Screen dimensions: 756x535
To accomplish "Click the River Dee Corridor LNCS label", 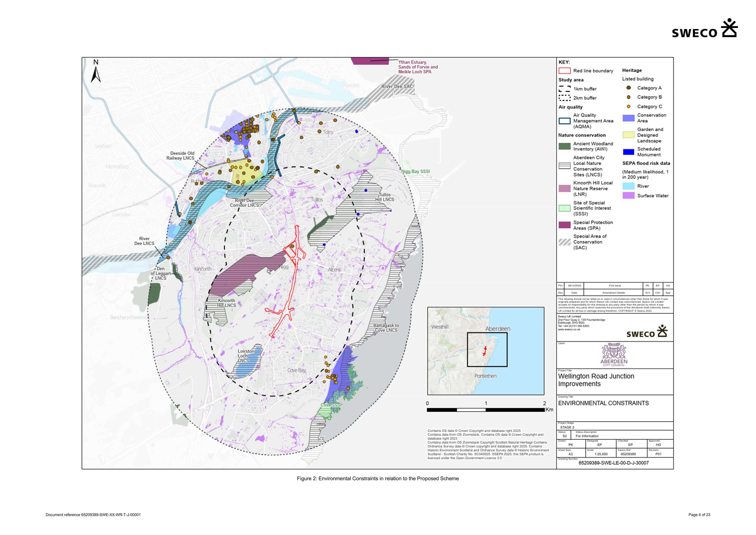I will pos(245,203).
